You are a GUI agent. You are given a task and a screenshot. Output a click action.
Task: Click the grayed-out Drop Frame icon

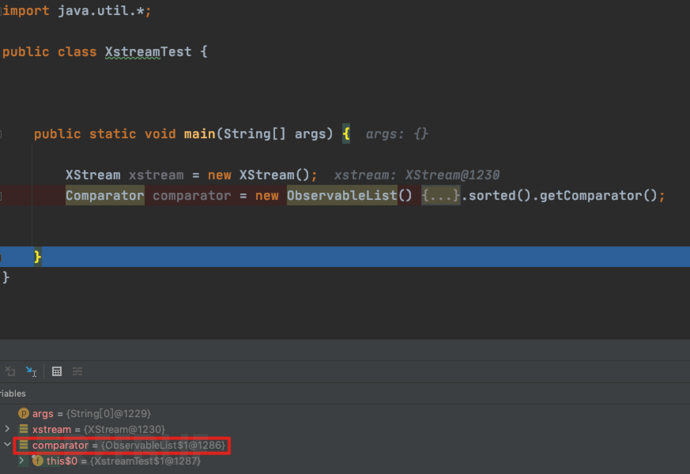click(10, 371)
